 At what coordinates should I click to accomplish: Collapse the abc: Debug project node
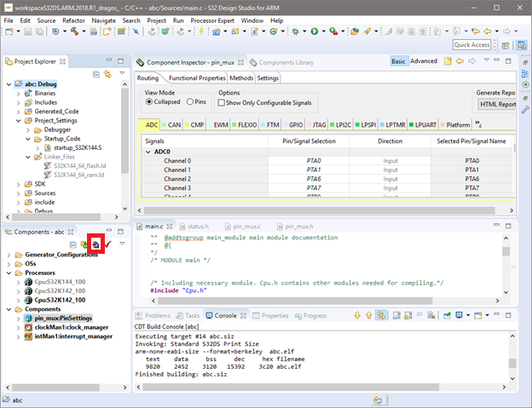click(x=9, y=84)
